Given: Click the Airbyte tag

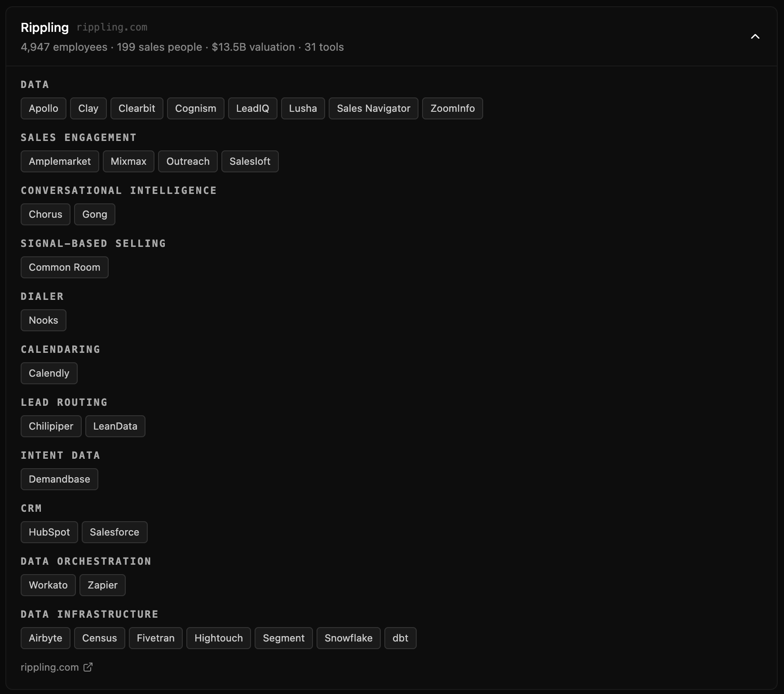Looking at the screenshot, I should [45, 638].
